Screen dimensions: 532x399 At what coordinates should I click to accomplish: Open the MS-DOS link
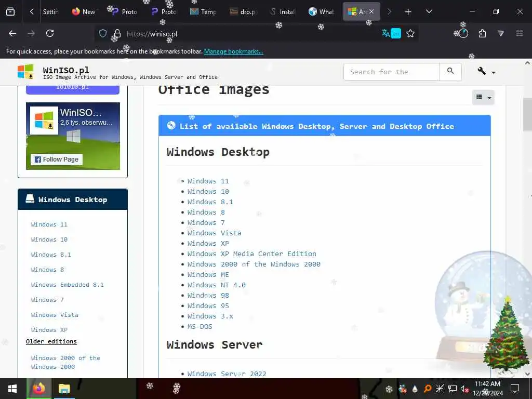coord(200,327)
